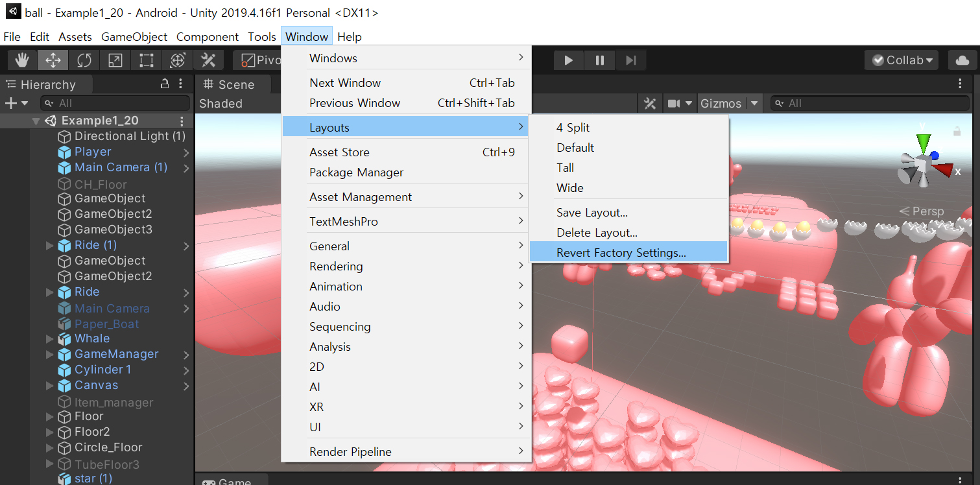Viewport: 980px width, 485px height.
Task: Expand the GameManager object
Action: [50, 355]
